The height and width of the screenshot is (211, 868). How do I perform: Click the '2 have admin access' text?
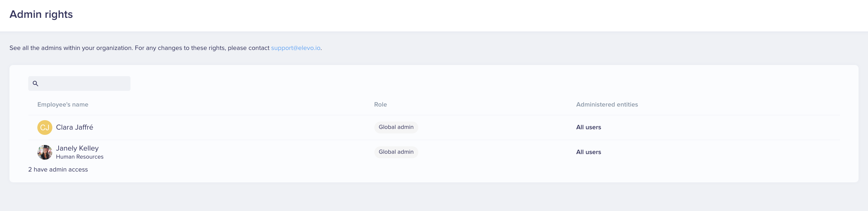point(58,169)
